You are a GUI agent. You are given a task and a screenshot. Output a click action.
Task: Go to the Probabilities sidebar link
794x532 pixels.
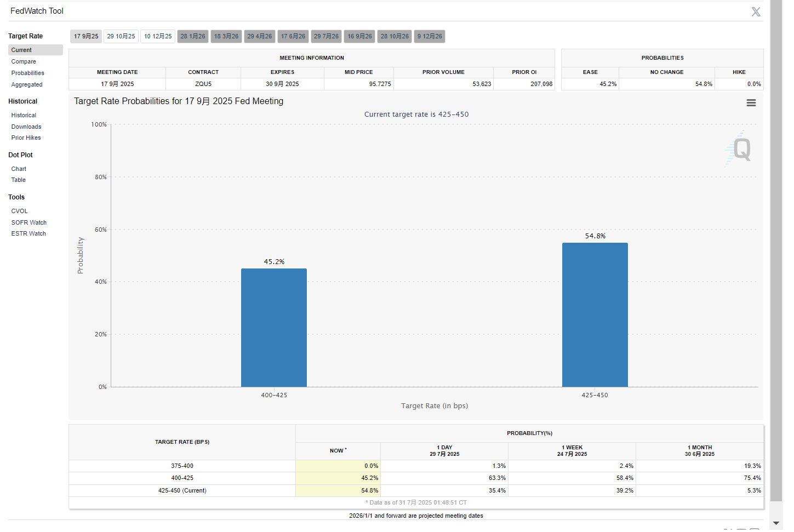pyautogui.click(x=28, y=73)
